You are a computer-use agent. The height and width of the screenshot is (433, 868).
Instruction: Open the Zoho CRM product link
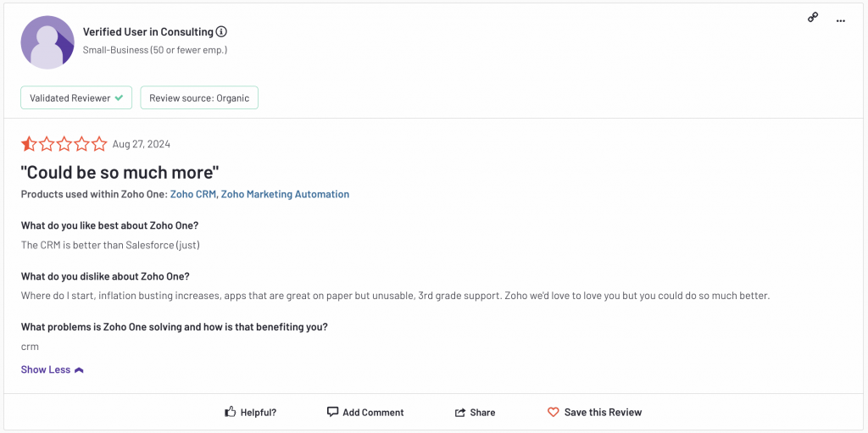[192, 194]
